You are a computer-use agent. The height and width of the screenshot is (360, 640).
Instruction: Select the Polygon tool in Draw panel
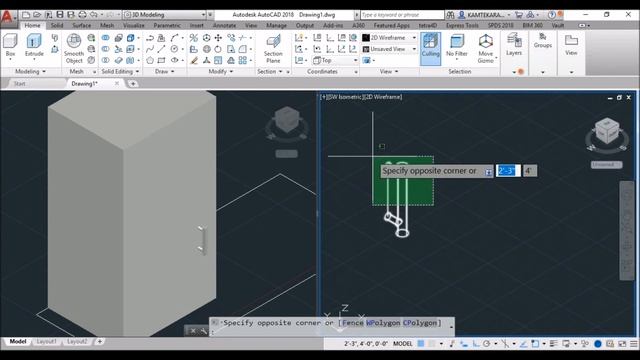click(150, 60)
